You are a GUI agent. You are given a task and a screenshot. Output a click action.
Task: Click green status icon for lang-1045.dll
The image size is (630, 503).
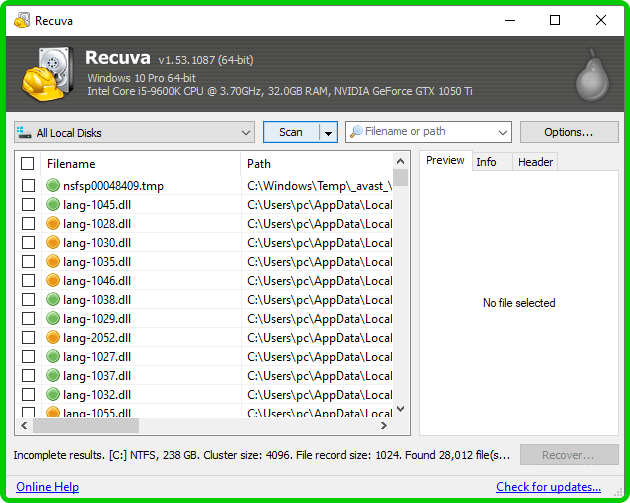pyautogui.click(x=53, y=204)
